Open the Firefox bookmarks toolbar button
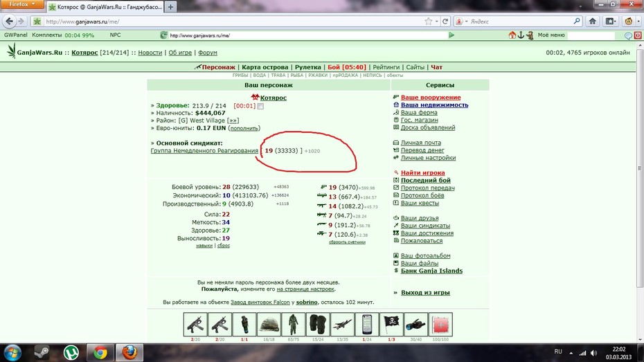 (x=611, y=21)
